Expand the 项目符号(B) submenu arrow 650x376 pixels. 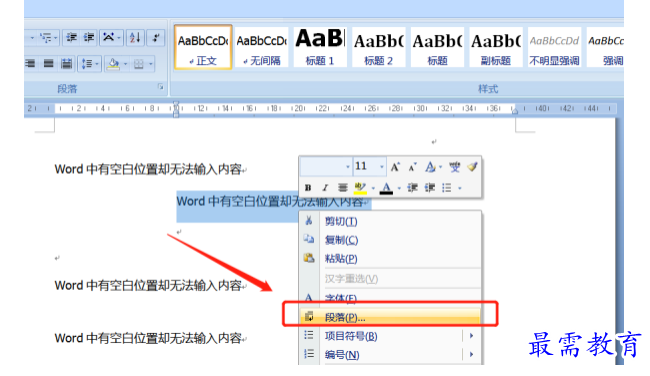click(x=471, y=336)
